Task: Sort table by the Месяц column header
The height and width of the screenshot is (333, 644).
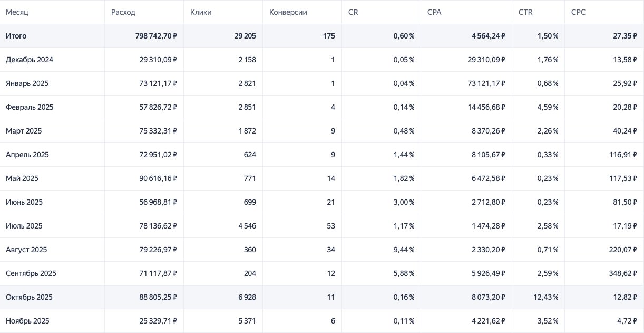Action: (x=17, y=12)
